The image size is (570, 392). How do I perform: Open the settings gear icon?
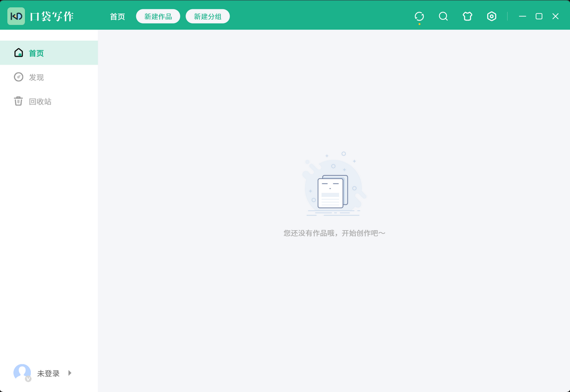[x=492, y=16]
